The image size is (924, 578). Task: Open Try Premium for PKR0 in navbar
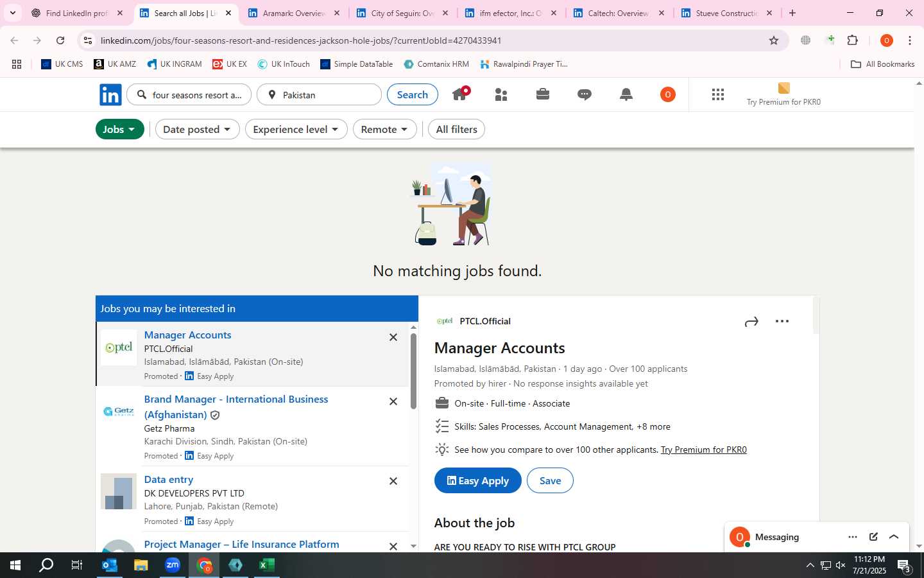[783, 94]
